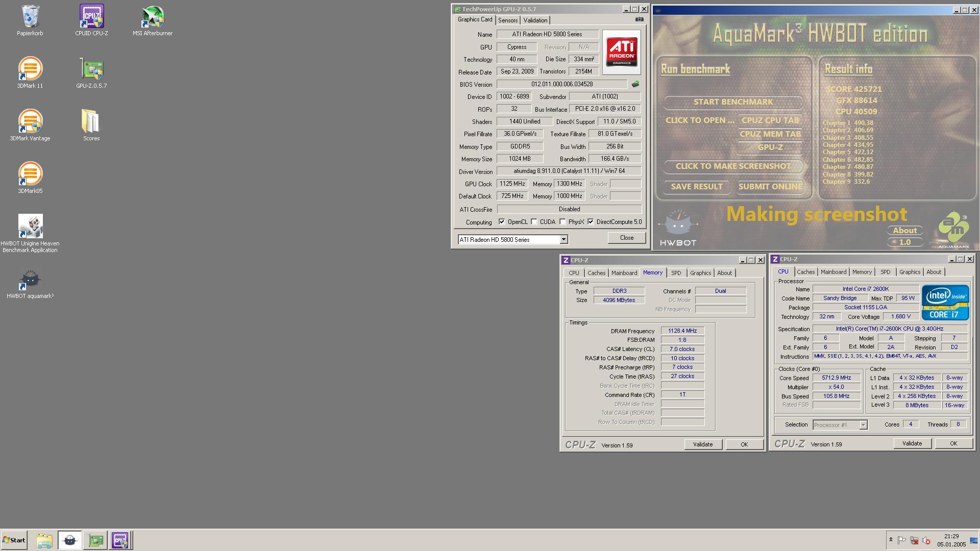The height and width of the screenshot is (551, 980).
Task: Click the network tray icon
Action: click(914, 540)
